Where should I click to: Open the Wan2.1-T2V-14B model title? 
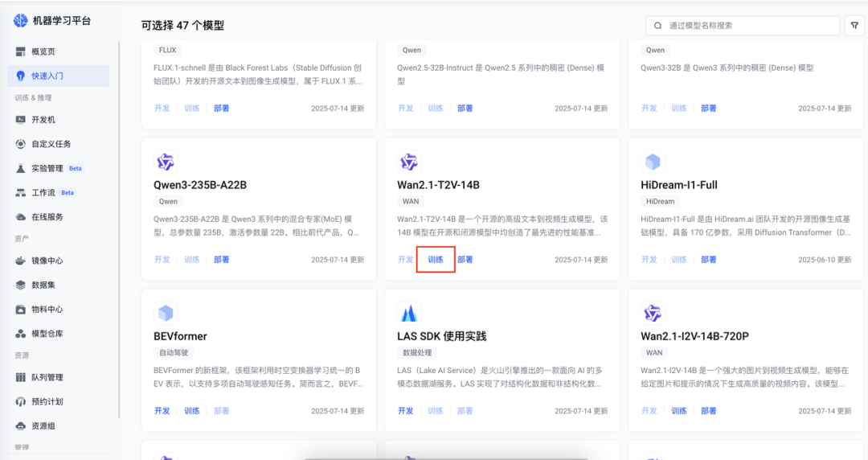click(x=439, y=185)
